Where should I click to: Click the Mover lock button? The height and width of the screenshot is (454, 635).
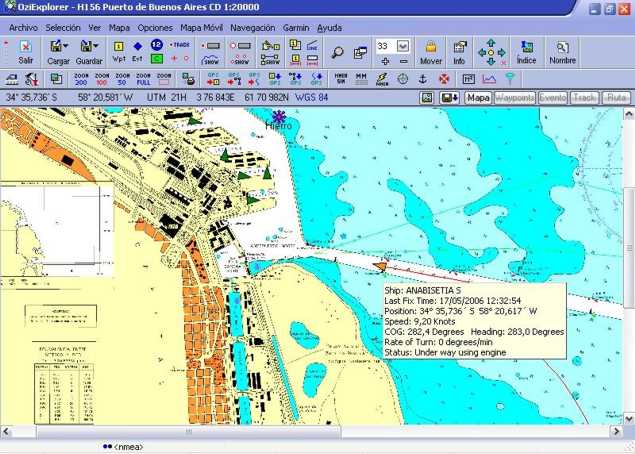tap(430, 53)
